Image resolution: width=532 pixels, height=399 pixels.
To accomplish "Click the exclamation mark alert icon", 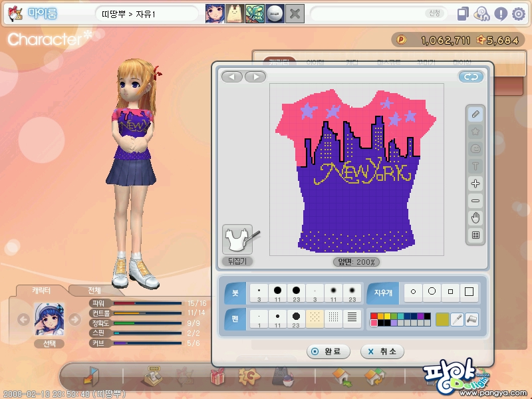I will pos(501,14).
